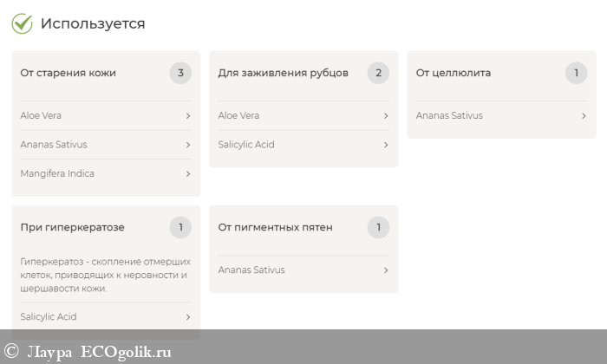The image size is (607, 364).
Task: Click the count badge 3 on От старения кожи
Action: pos(180,73)
